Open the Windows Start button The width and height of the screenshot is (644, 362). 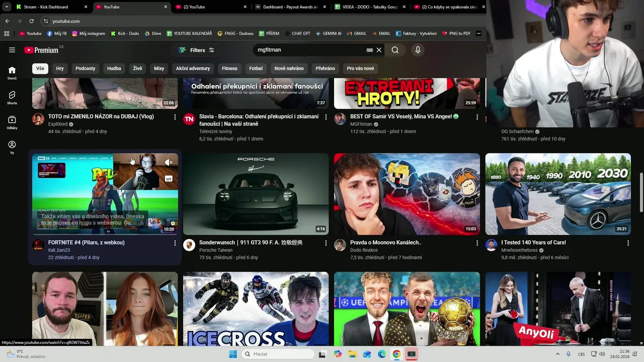(x=233, y=354)
